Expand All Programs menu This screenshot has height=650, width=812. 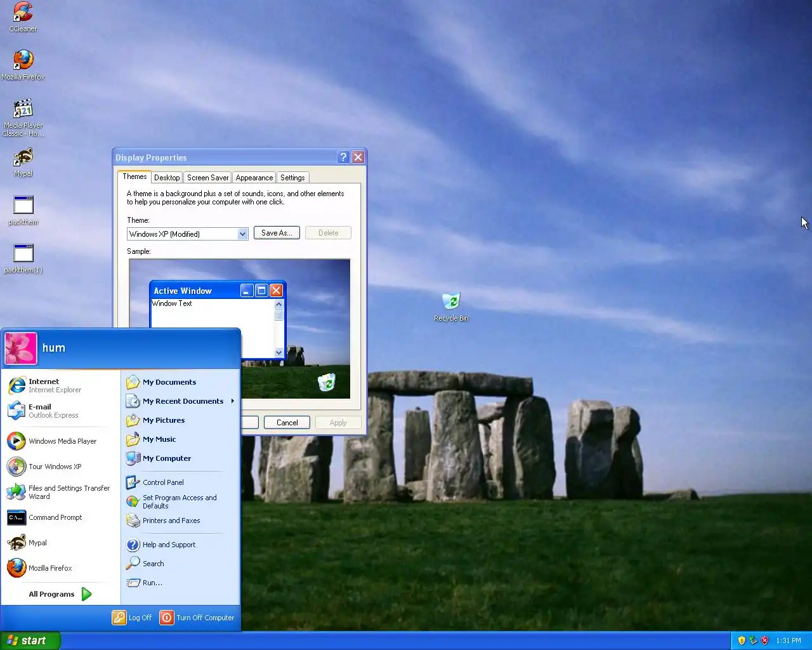pos(61,594)
